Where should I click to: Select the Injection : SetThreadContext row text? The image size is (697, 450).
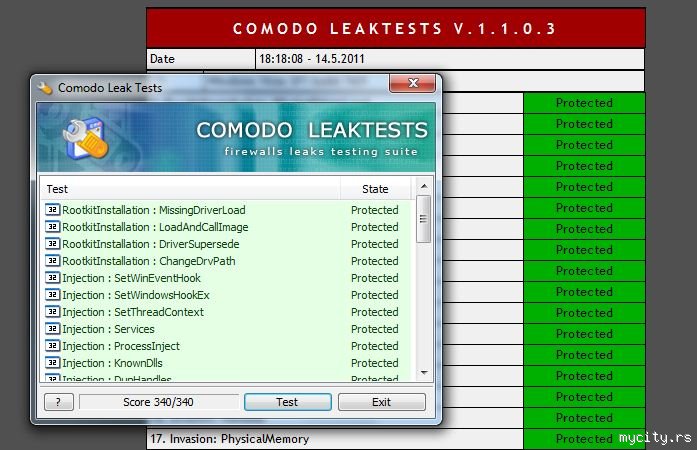point(133,312)
